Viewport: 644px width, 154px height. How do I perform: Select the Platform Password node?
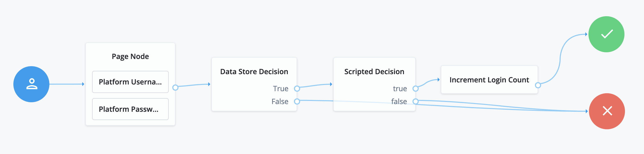tap(130, 109)
